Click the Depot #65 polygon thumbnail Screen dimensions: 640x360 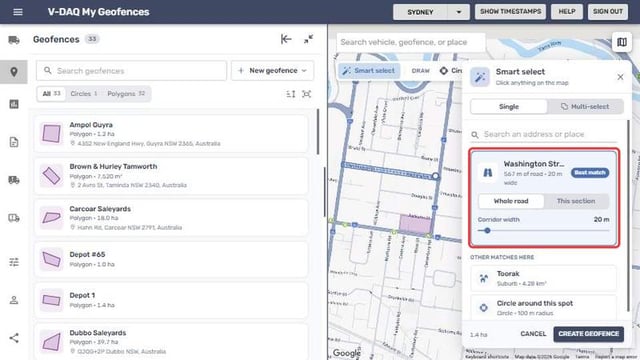click(51, 259)
